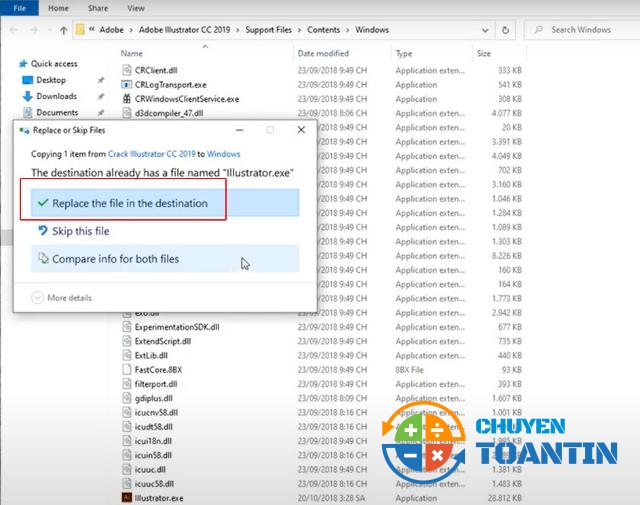
Task: Select the d3dcompiler_47.dll file
Action: tap(169, 113)
